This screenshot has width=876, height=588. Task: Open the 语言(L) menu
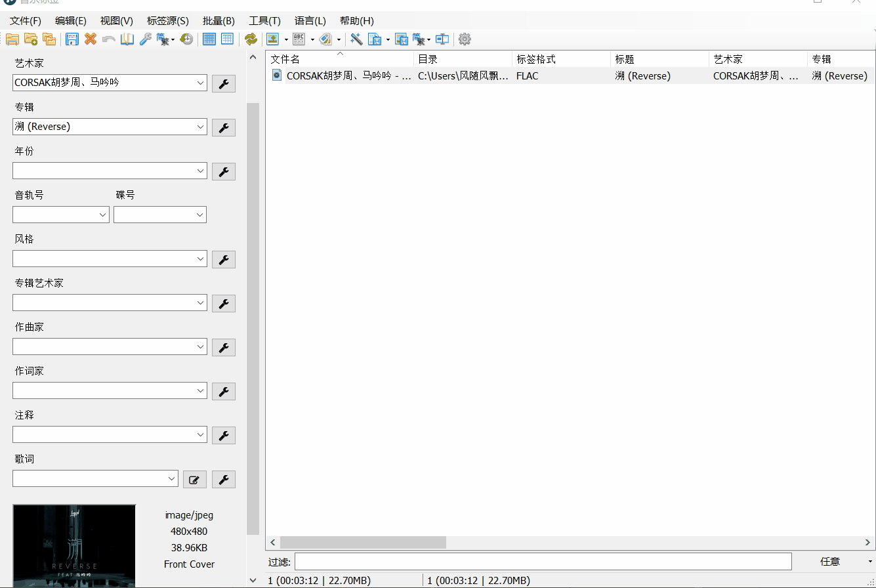(310, 21)
